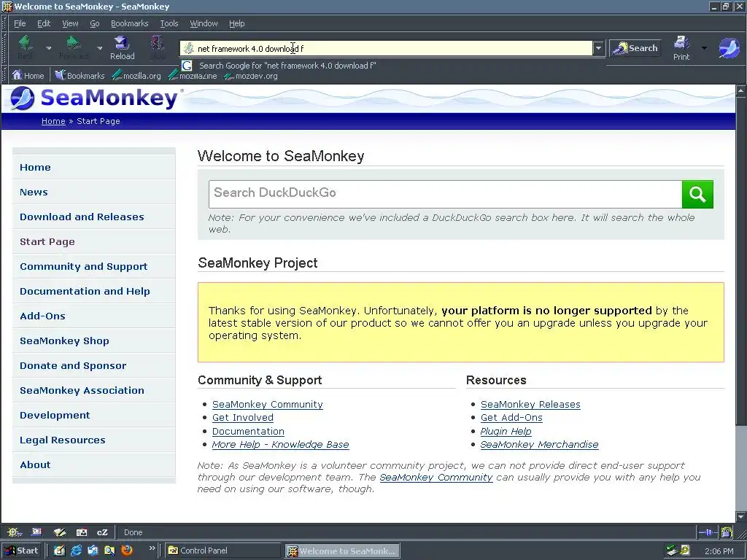Open the Window menu
747x560 pixels.
point(204,23)
